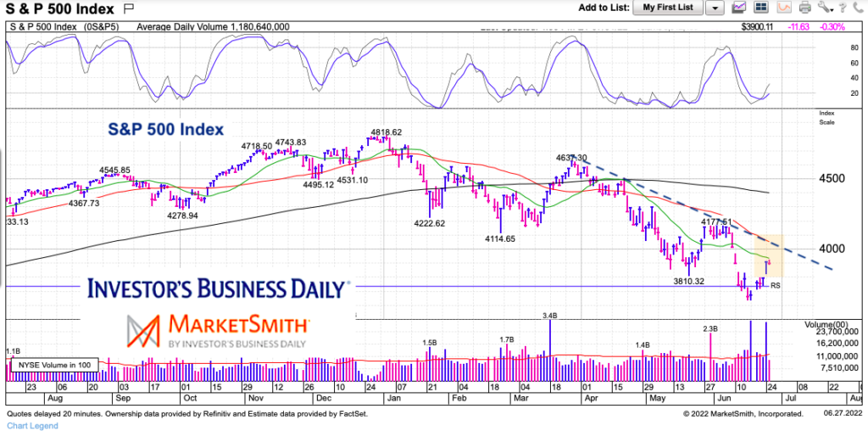
Task: Click the 23,700,000 volume scale value
Action: (837, 331)
